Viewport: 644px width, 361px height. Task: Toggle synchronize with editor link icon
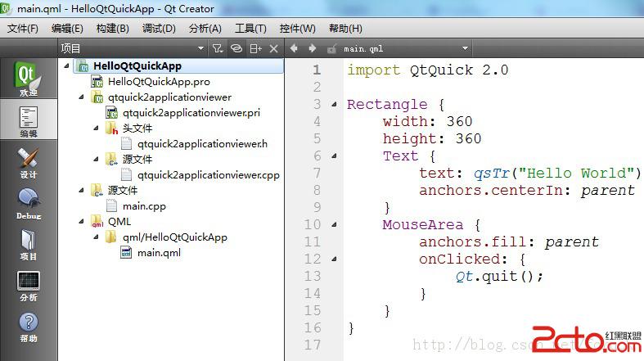(x=236, y=48)
